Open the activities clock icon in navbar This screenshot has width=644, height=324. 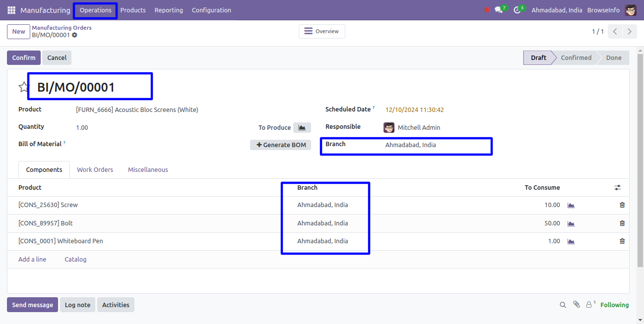517,10
